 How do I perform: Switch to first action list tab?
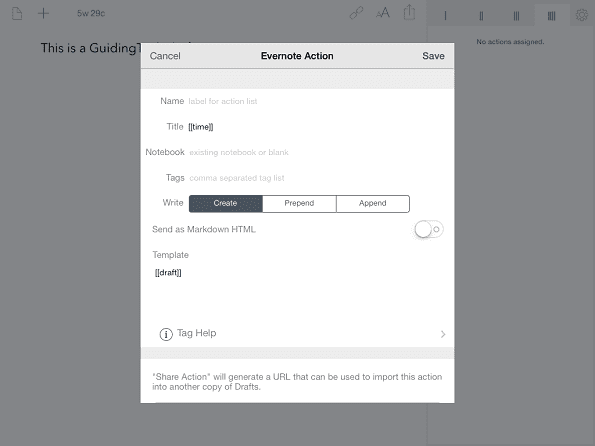445,16
